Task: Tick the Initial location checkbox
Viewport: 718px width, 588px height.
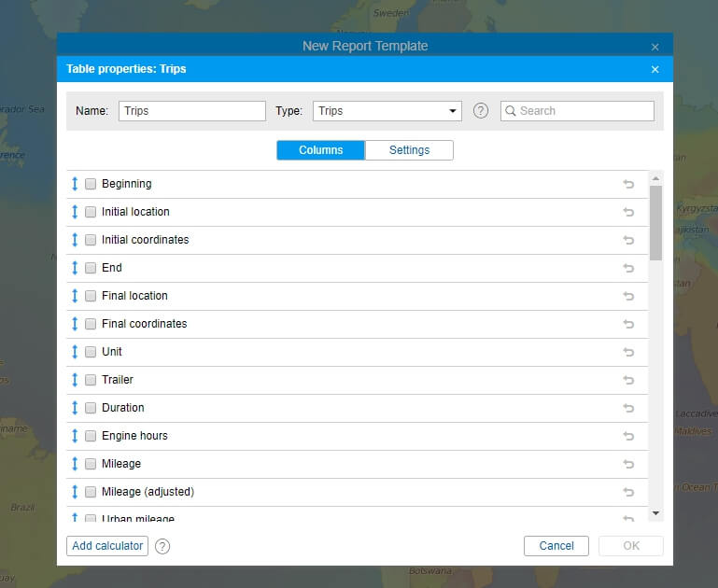Action: [91, 212]
